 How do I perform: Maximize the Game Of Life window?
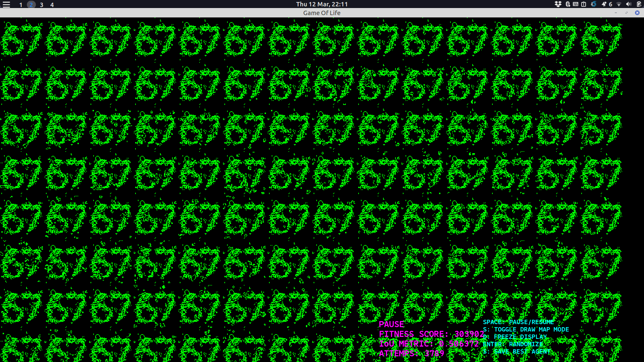coord(627,13)
